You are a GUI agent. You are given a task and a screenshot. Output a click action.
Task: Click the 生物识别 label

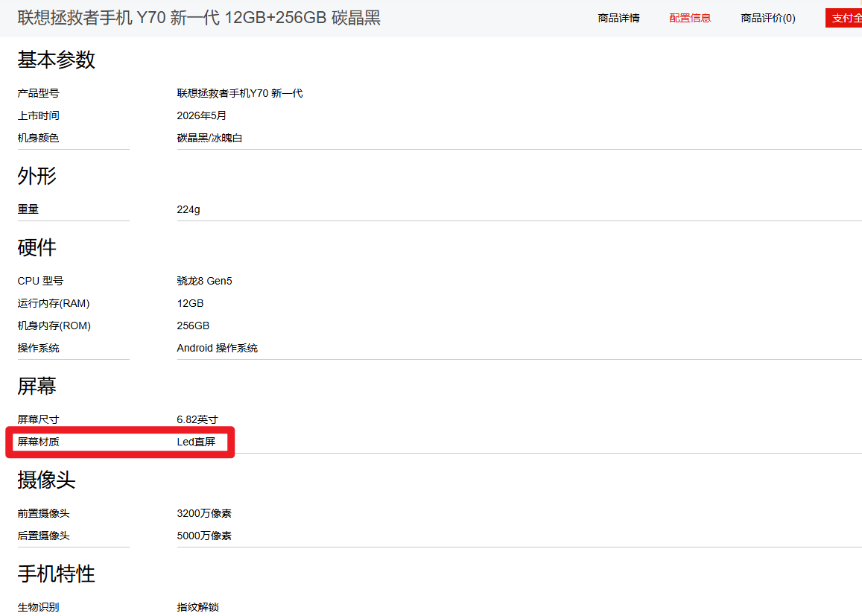click(x=38, y=607)
